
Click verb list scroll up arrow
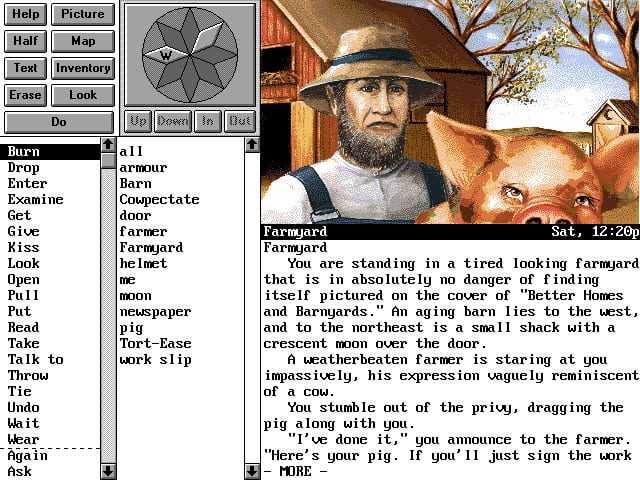point(108,144)
